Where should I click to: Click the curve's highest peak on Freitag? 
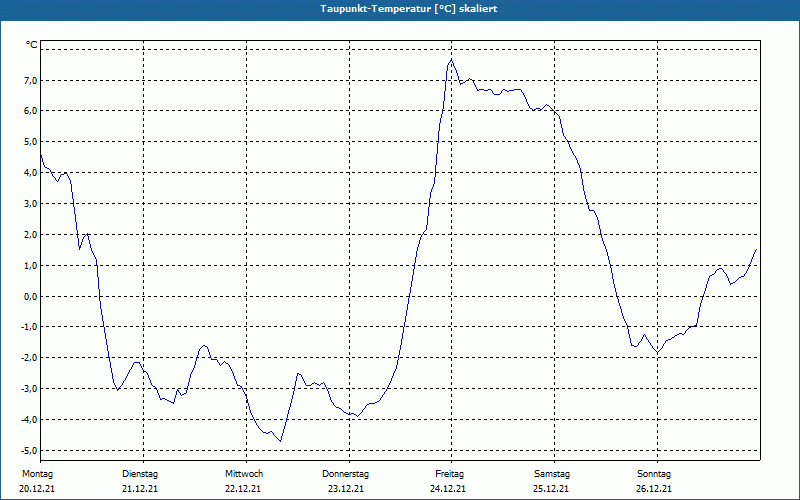point(452,60)
